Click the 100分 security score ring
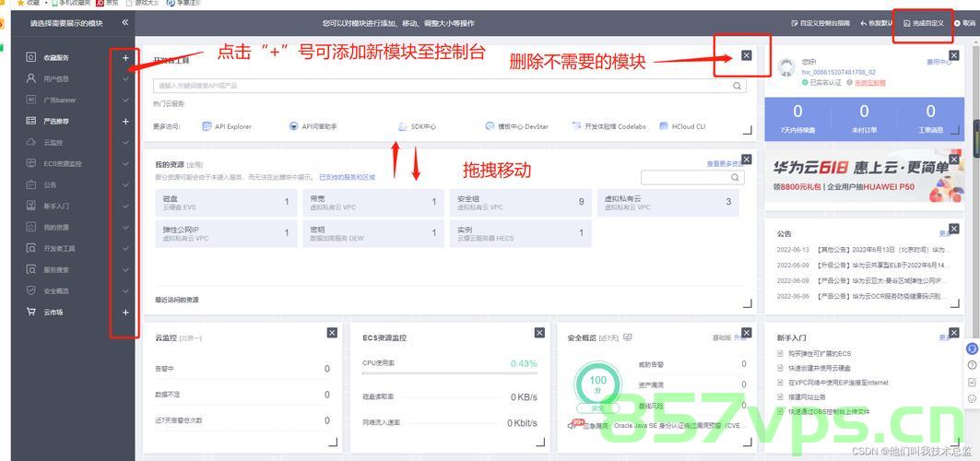 click(x=598, y=384)
